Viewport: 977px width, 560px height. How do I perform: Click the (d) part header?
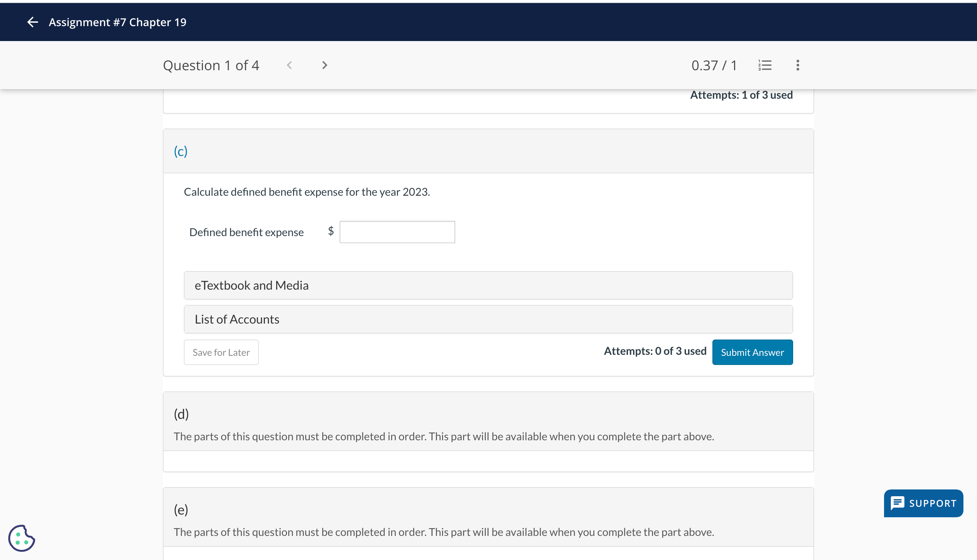point(181,414)
